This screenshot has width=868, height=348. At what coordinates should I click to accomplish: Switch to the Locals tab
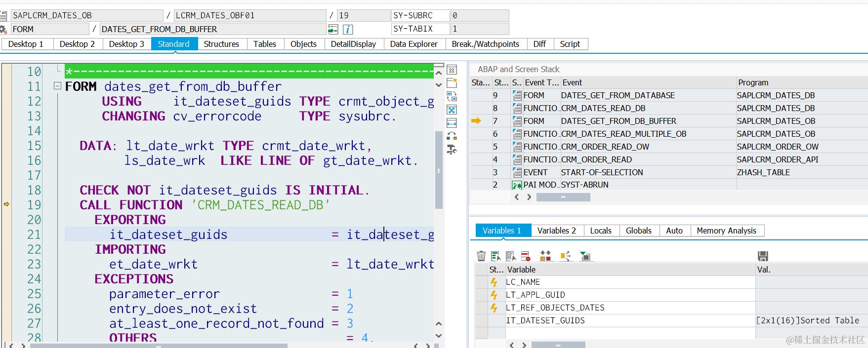tap(601, 231)
